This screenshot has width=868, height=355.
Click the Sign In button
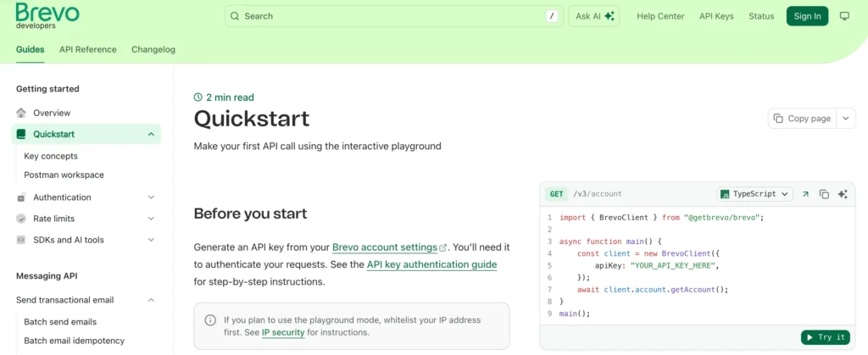pos(807,16)
